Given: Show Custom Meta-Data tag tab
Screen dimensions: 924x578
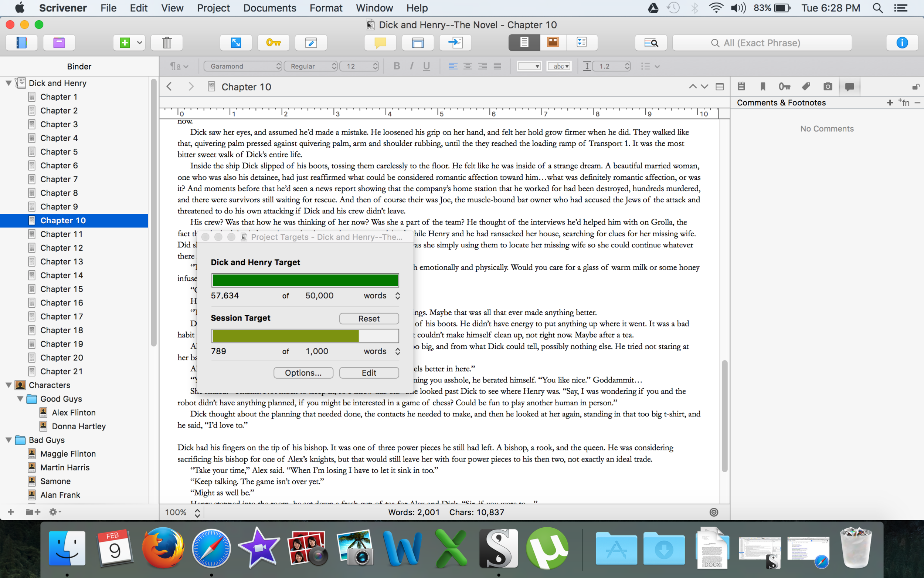Looking at the screenshot, I should [806, 87].
